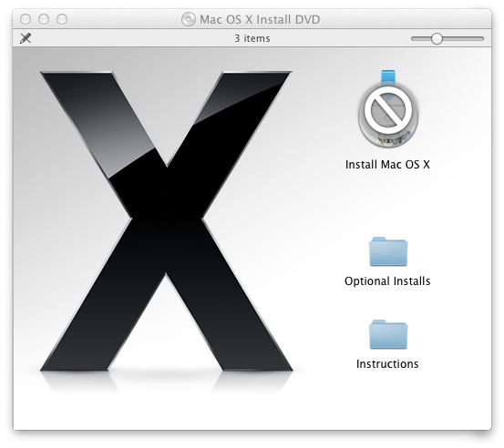Select the 'Instructions' folder label
This screenshot has height=448, width=504.
[x=387, y=364]
